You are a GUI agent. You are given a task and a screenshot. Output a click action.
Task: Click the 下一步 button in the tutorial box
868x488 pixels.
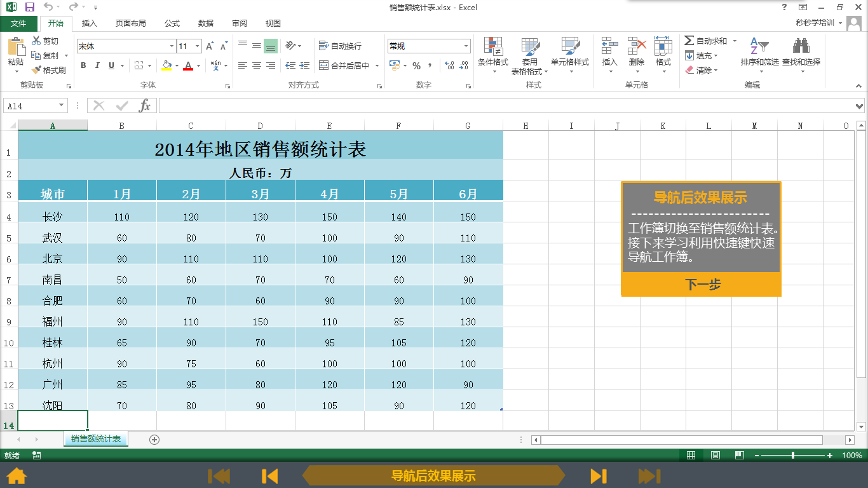point(701,284)
